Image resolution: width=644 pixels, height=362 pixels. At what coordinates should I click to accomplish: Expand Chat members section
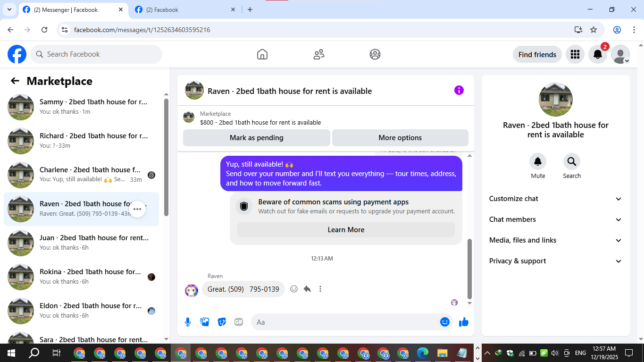pyautogui.click(x=556, y=219)
